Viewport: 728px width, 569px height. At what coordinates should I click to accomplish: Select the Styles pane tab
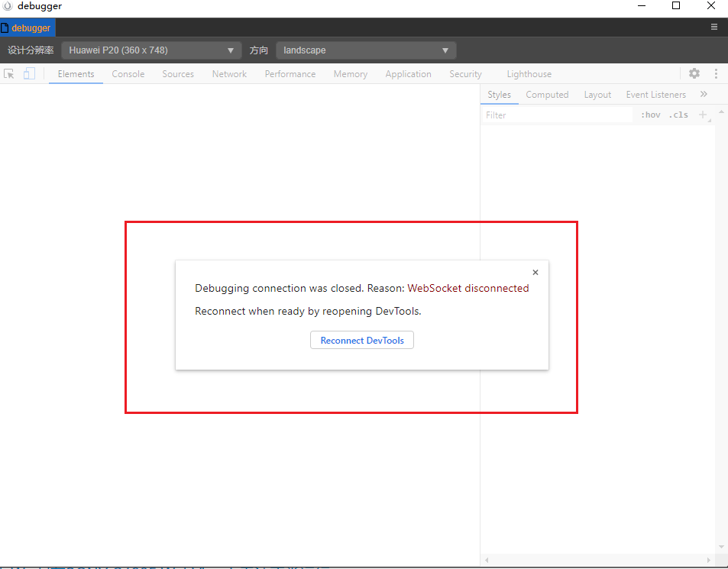[499, 95]
